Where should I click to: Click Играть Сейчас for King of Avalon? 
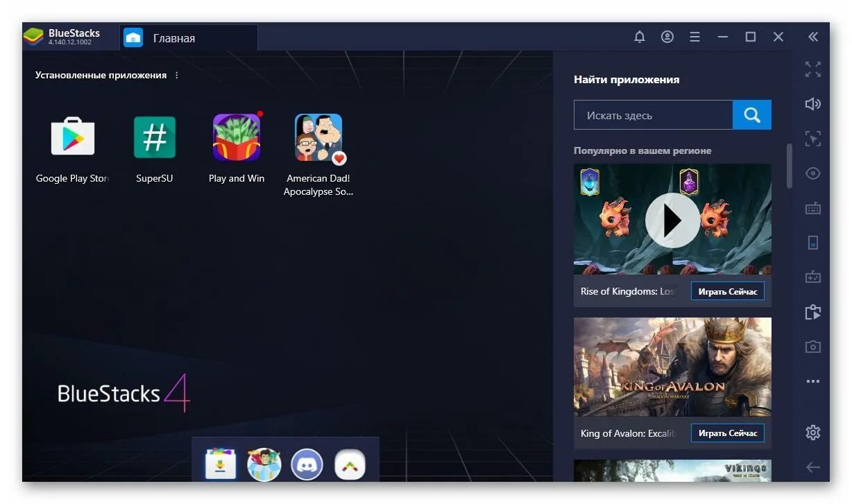[x=728, y=433]
